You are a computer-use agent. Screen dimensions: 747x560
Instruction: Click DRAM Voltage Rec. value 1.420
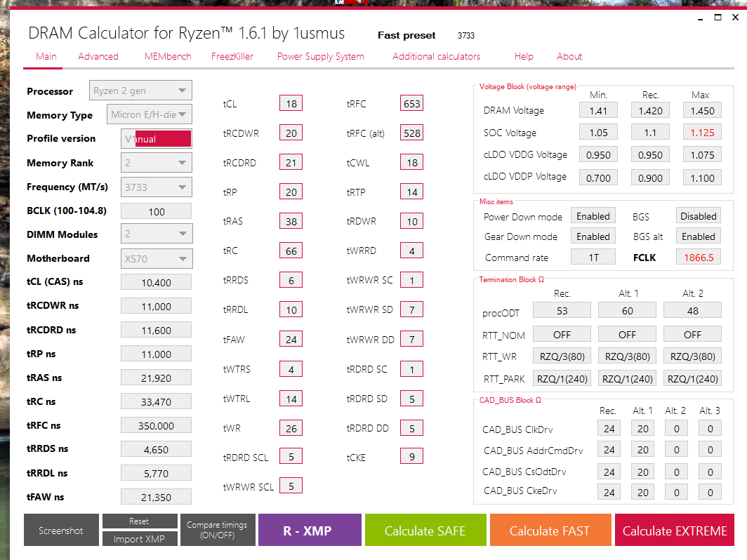(650, 110)
